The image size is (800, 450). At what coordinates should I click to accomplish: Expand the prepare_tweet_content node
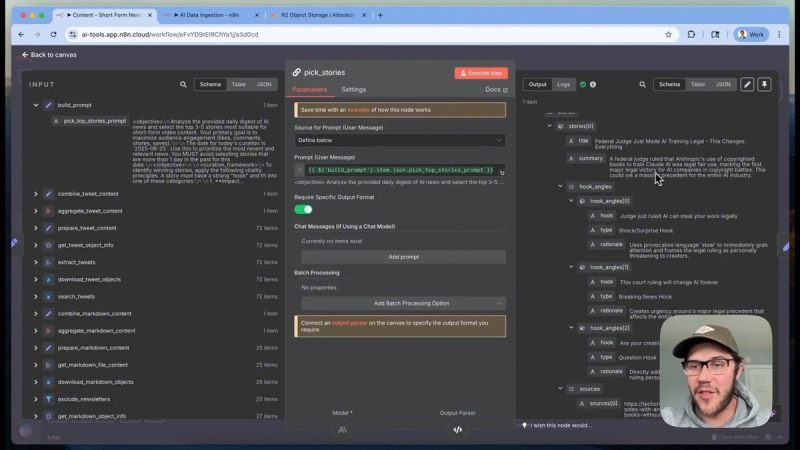tap(36, 228)
